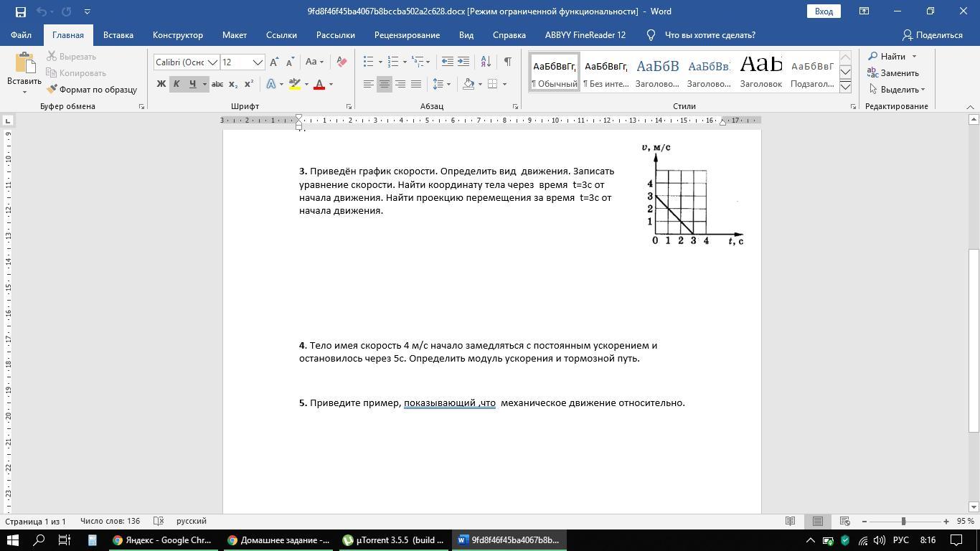
Task: Click the Format Painter brush icon
Action: [52, 90]
